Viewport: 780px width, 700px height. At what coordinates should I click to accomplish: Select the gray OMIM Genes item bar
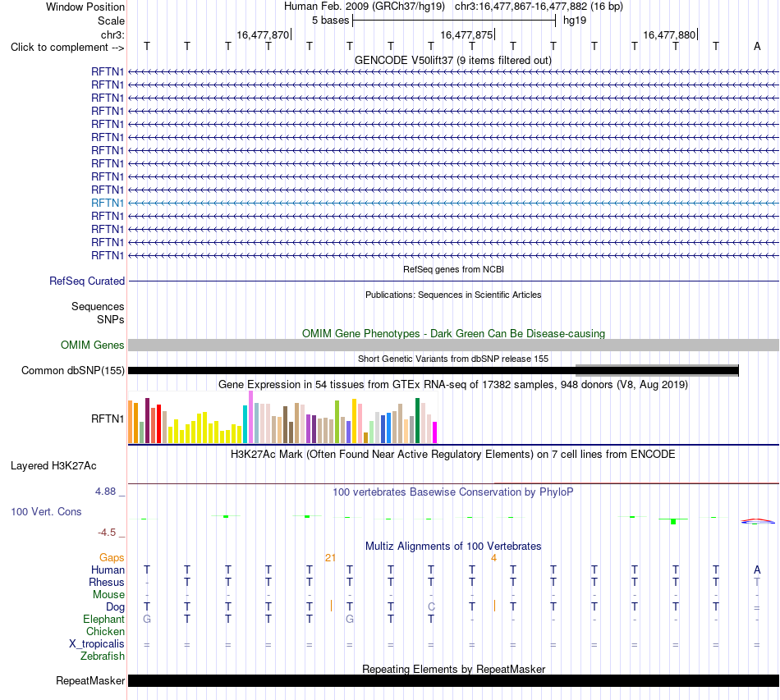click(454, 345)
